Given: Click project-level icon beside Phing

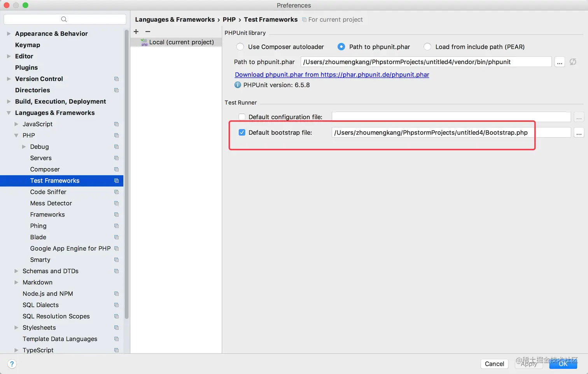Looking at the screenshot, I should coord(116,226).
